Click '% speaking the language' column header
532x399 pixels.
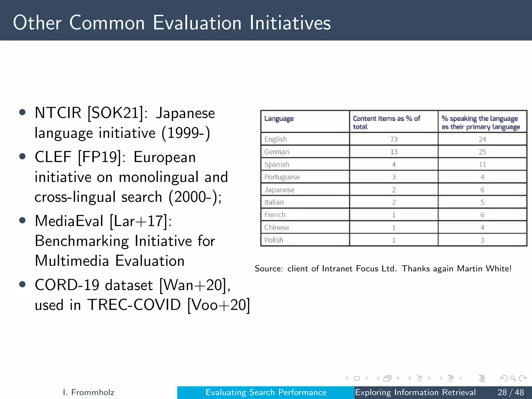(481, 122)
